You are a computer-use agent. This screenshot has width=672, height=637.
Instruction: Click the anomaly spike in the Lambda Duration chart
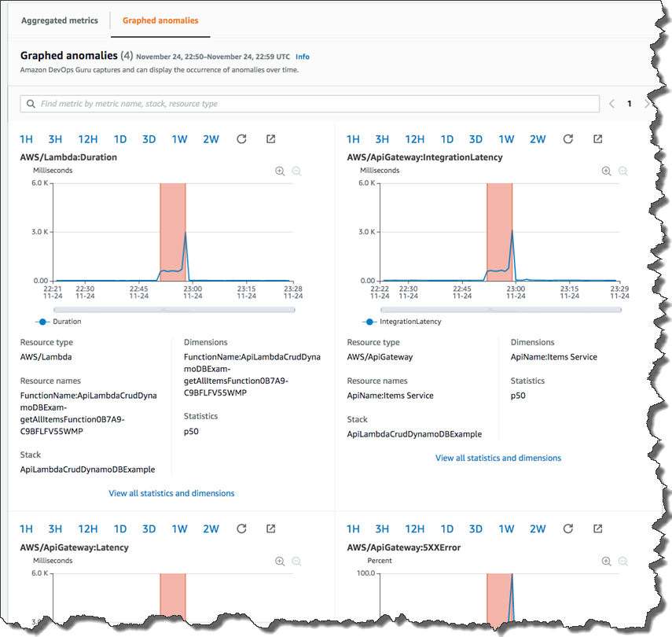pyautogui.click(x=185, y=256)
